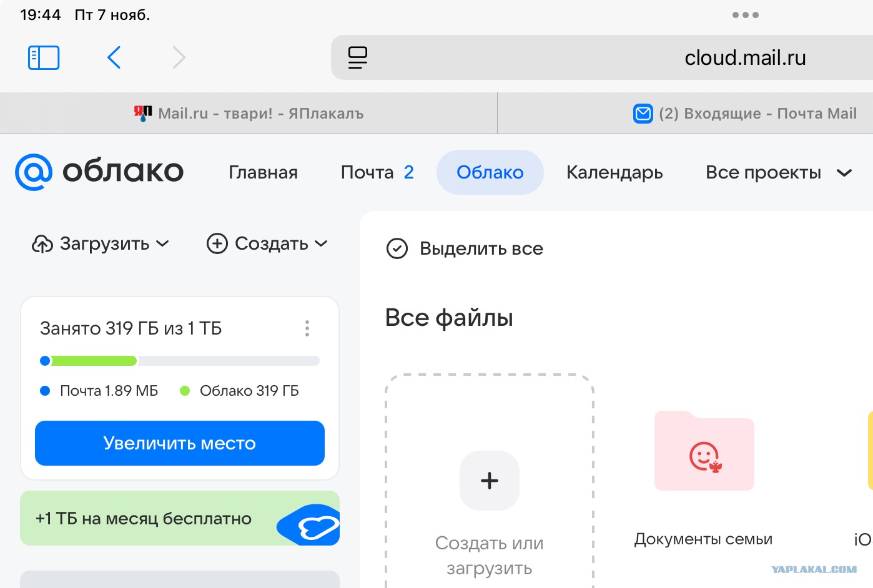Click the Документы семьи folder name
Viewport: 873px width, 588px height.
704,539
